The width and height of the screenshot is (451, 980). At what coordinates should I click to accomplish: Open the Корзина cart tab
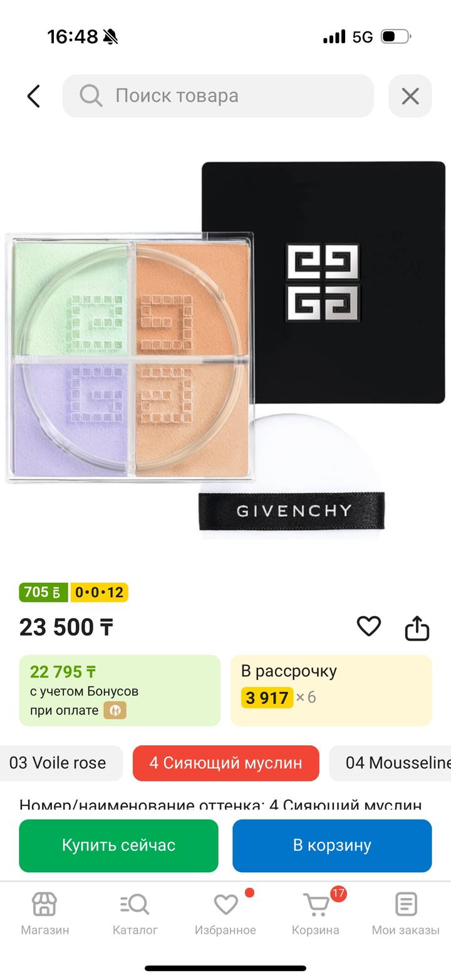coord(316,913)
